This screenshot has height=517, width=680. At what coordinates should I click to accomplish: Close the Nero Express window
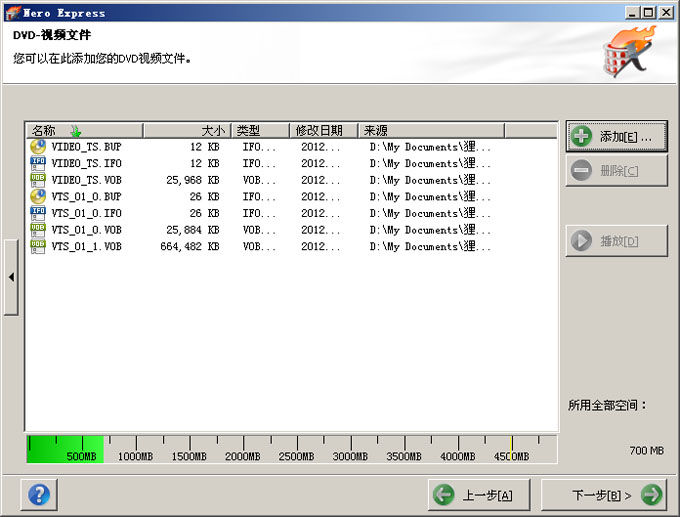click(666, 13)
